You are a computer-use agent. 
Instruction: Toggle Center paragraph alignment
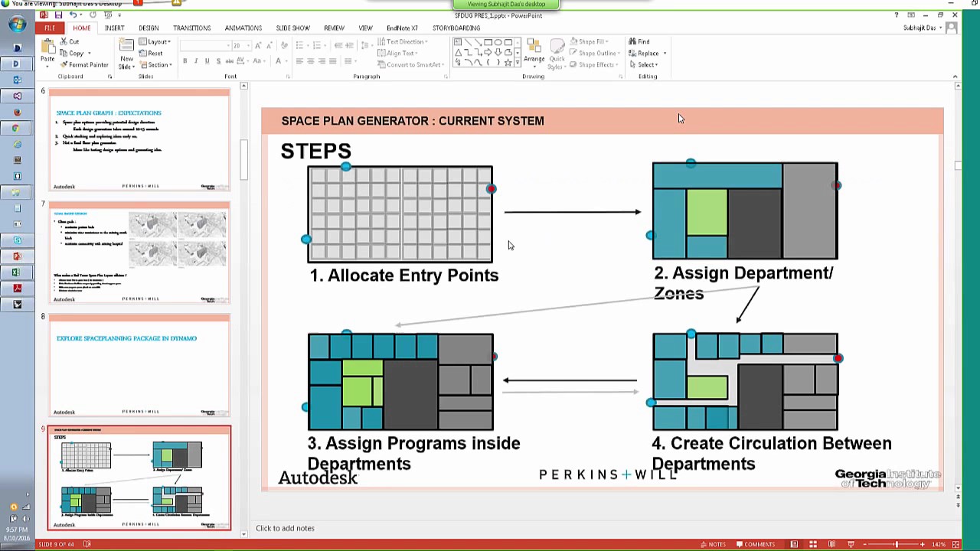[x=311, y=61]
